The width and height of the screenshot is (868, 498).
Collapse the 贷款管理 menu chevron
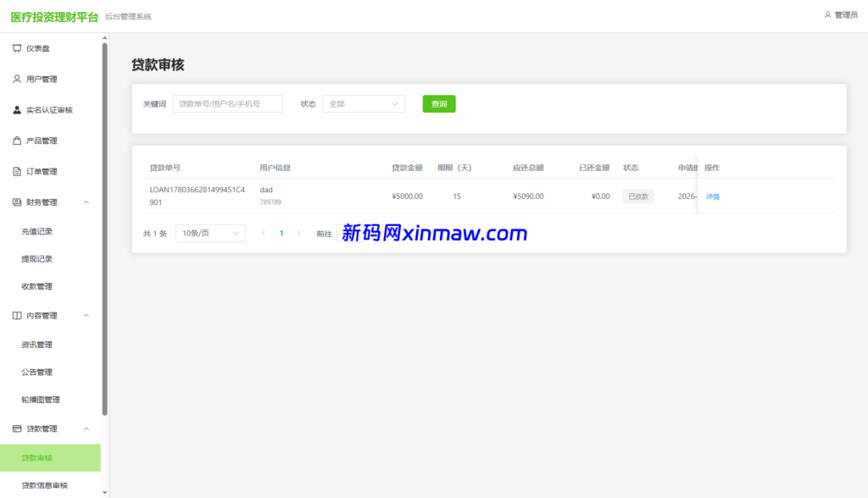pyautogui.click(x=86, y=429)
